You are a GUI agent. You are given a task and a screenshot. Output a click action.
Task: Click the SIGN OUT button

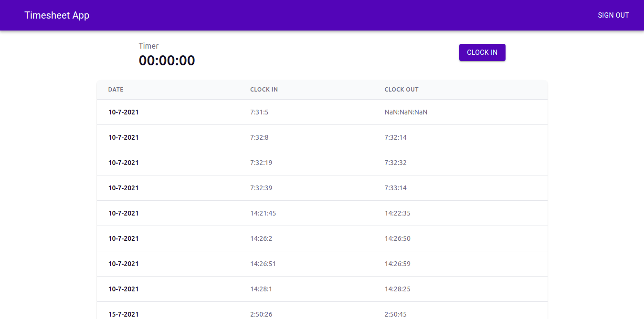tap(613, 15)
